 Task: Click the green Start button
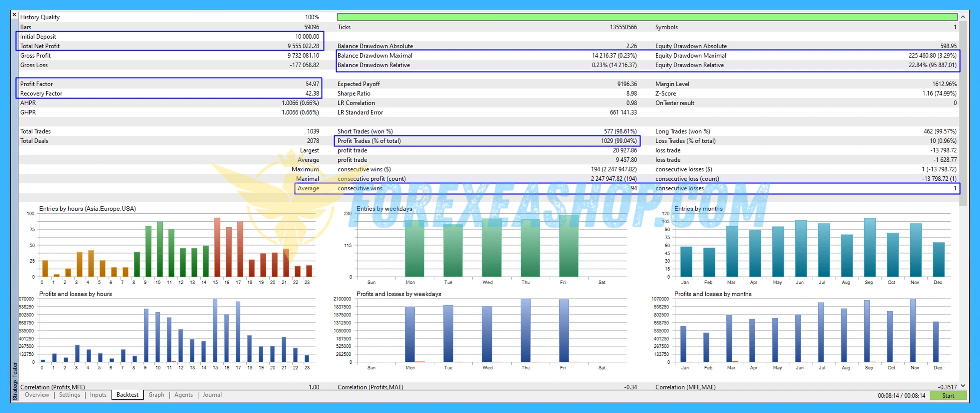[948, 396]
